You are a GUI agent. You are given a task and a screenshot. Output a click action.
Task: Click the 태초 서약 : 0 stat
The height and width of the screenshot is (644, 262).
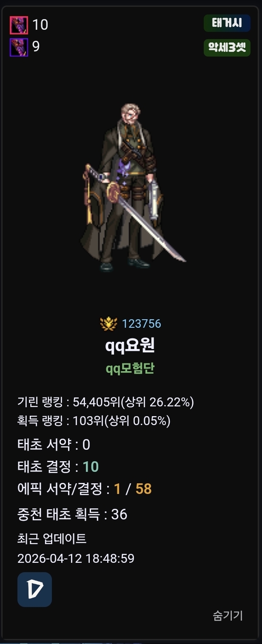click(54, 445)
